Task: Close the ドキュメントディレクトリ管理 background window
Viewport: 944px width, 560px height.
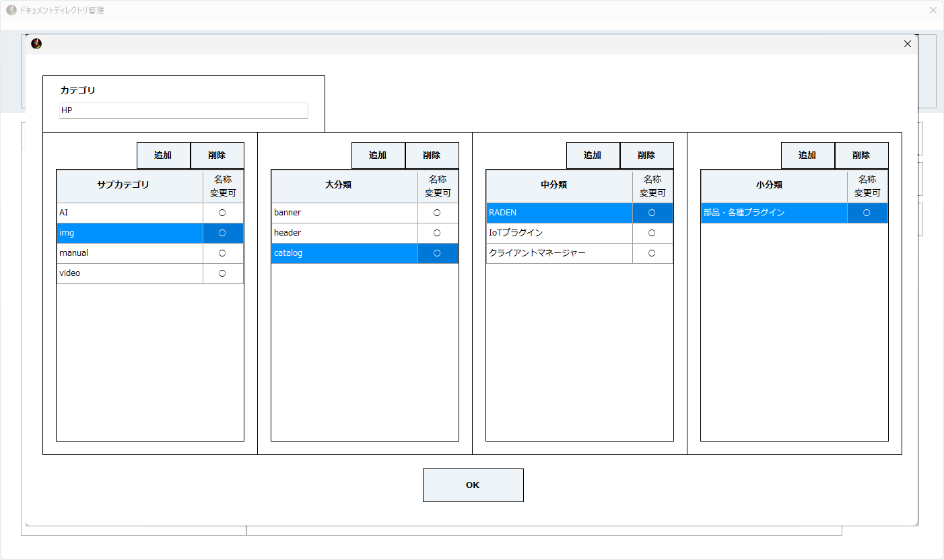Action: pyautogui.click(x=933, y=10)
